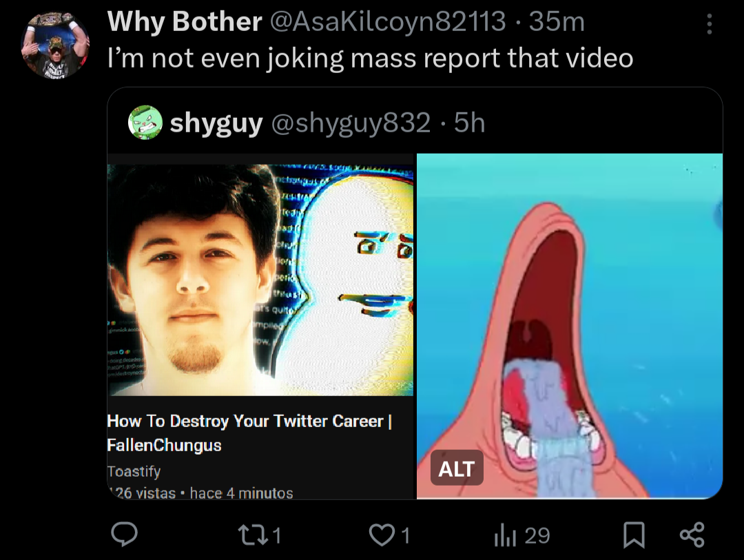The width and height of the screenshot is (744, 560).
Task: Bookmark this tweet
Action: [x=634, y=535]
